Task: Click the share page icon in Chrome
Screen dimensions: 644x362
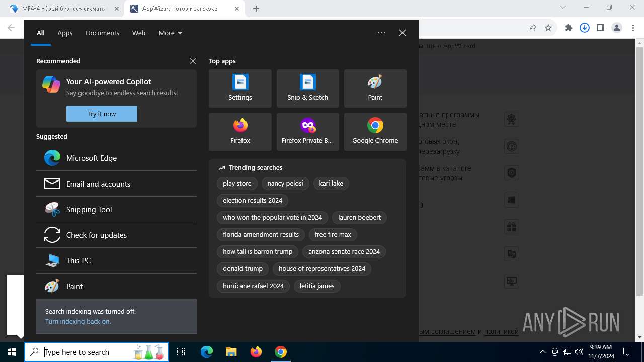Action: pos(532,28)
